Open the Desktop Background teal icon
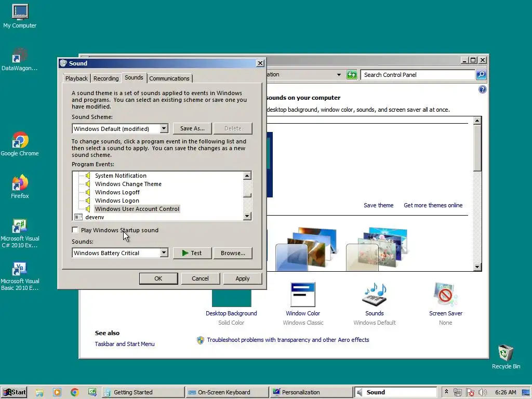The height and width of the screenshot is (399, 532). point(231,298)
